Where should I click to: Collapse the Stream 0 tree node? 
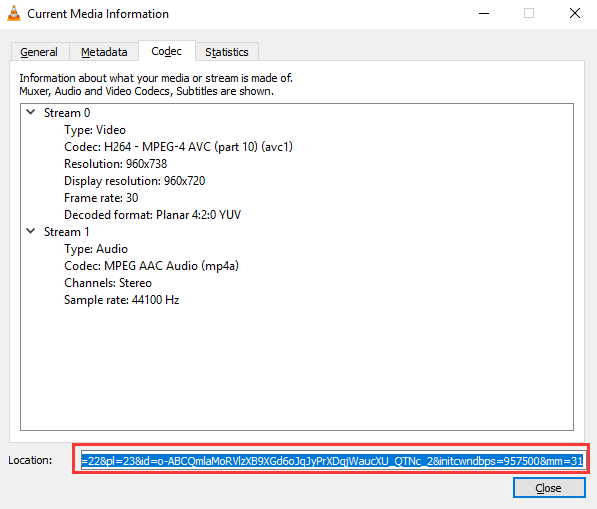[x=31, y=112]
